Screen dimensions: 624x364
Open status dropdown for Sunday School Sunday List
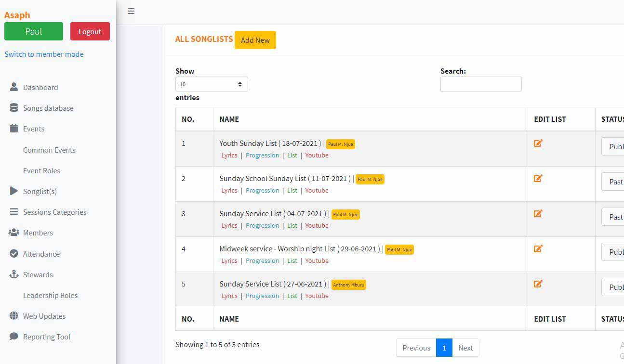[614, 182]
